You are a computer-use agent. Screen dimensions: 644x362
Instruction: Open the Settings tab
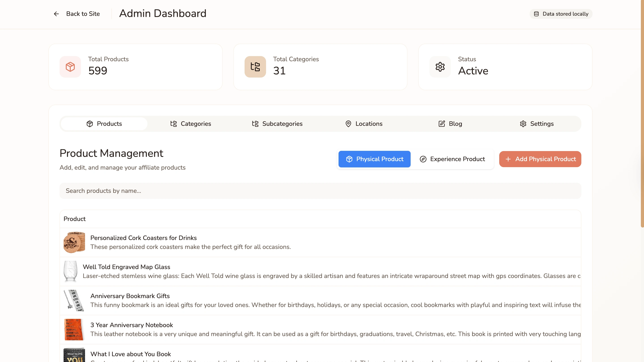coord(537,124)
